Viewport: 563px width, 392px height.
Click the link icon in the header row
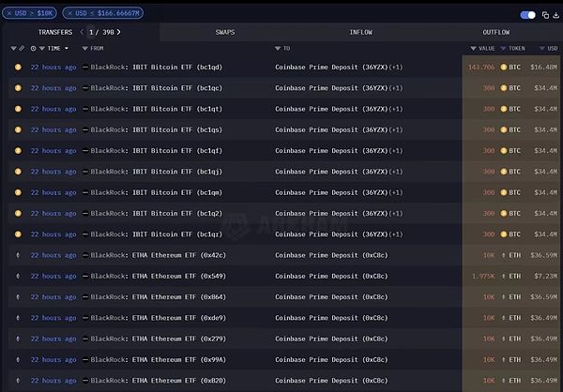[22, 48]
